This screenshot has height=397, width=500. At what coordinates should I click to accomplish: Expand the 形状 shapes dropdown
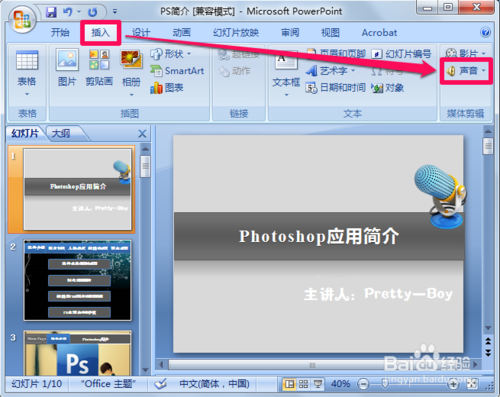pos(189,54)
